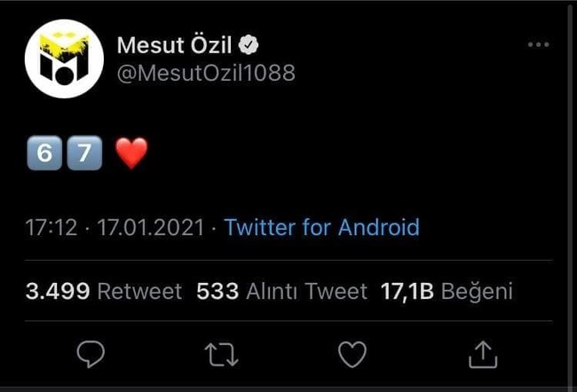
Task: Like the tweet with the heart outline icon
Action: point(352,355)
